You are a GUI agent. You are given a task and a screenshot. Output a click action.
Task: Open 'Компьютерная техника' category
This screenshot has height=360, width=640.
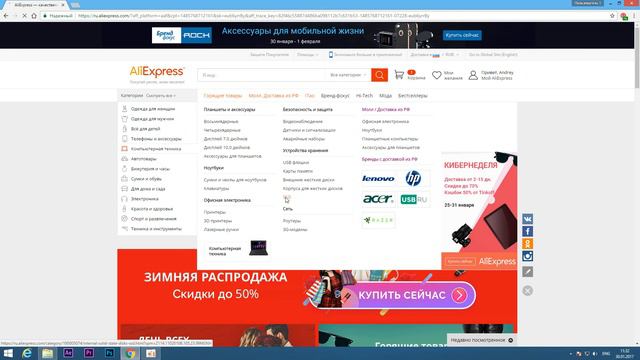[x=156, y=149]
